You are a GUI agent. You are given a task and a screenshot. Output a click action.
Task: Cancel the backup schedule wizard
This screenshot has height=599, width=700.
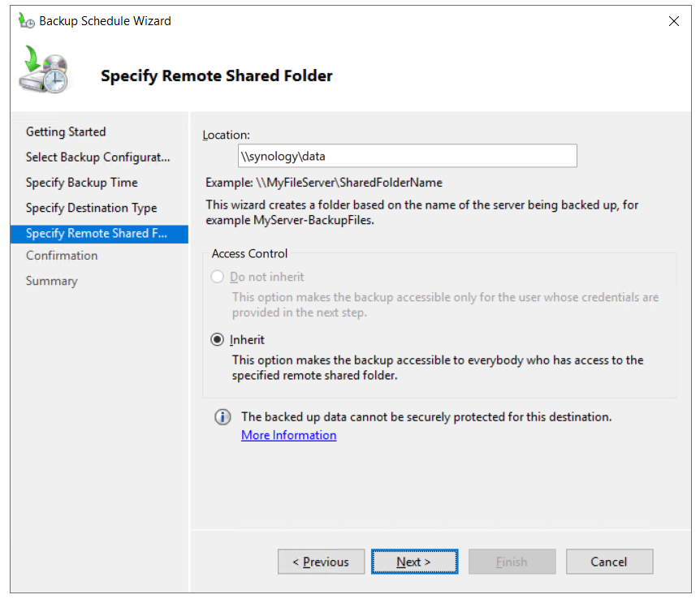(609, 562)
